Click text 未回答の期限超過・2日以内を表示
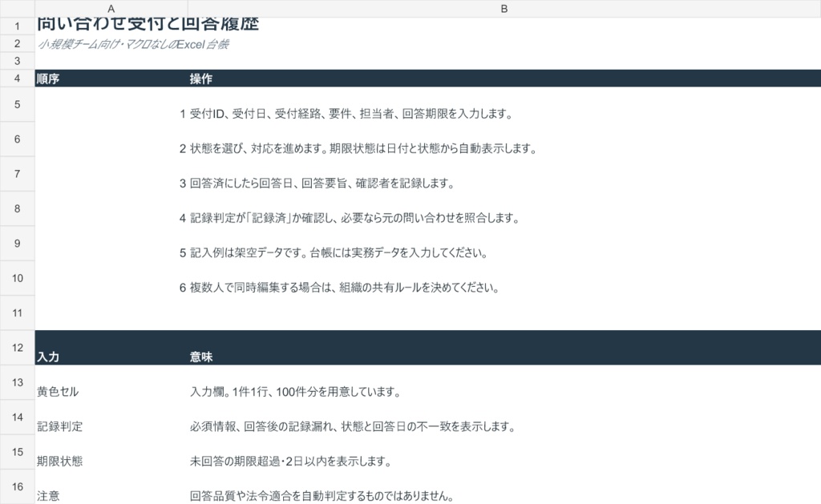Screen dimensions: 821x504 290,461
